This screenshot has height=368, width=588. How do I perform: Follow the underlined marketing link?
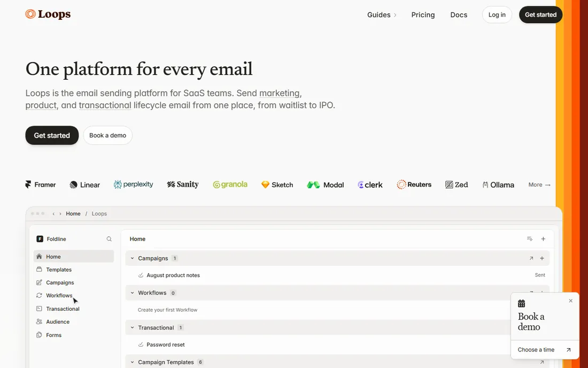pyautogui.click(x=280, y=93)
